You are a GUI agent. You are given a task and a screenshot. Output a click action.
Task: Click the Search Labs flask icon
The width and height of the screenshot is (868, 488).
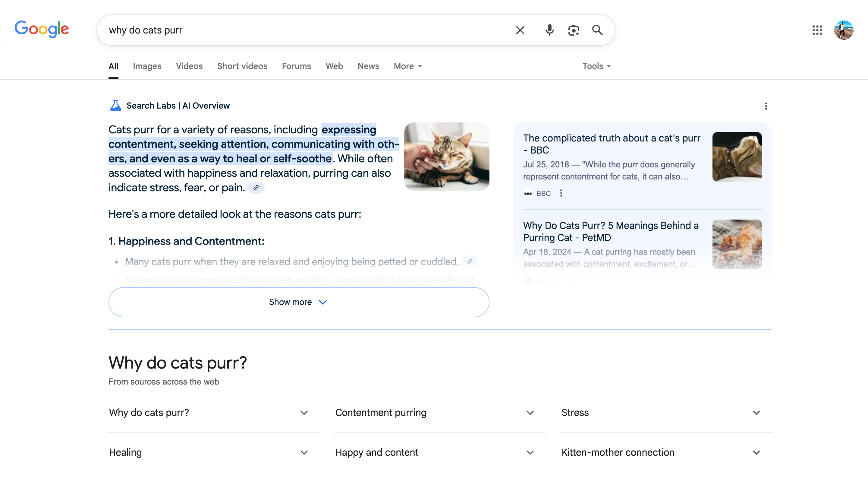[115, 106]
